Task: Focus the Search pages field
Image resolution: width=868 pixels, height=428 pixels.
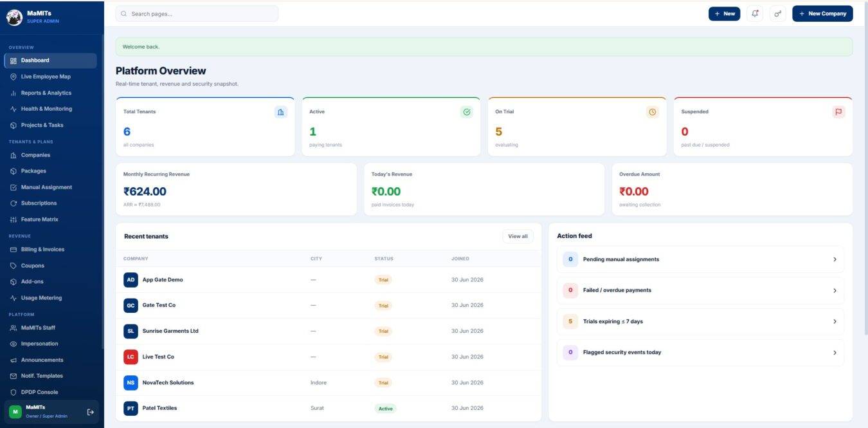Action: click(197, 14)
